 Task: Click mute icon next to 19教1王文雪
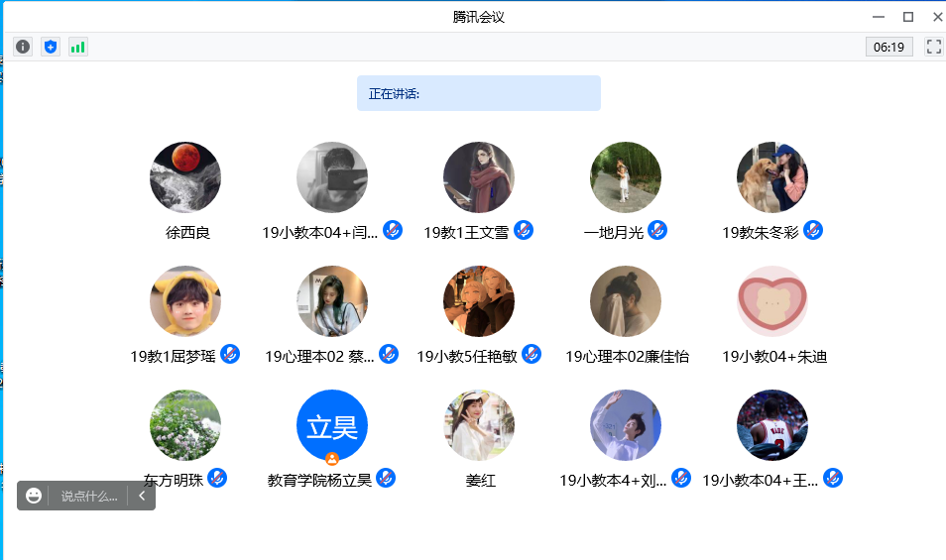[x=524, y=230]
